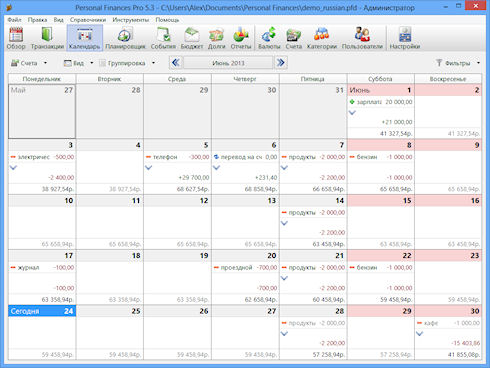Screen dimensions: 490x368
Task: Click the -15 403,86 day total
Action: (x=465, y=343)
